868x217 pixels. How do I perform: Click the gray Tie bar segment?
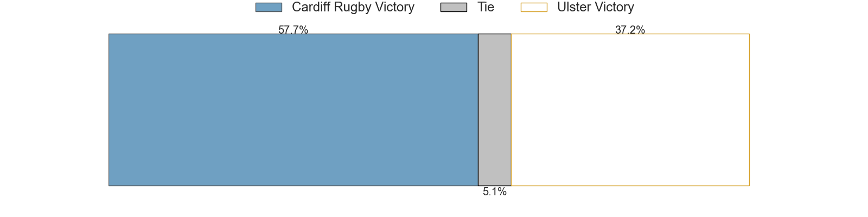coord(494,110)
